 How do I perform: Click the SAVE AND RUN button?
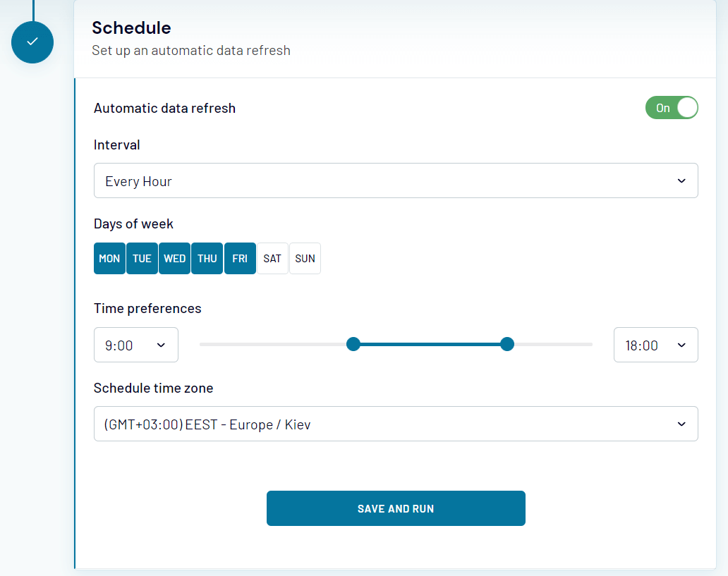click(x=396, y=508)
